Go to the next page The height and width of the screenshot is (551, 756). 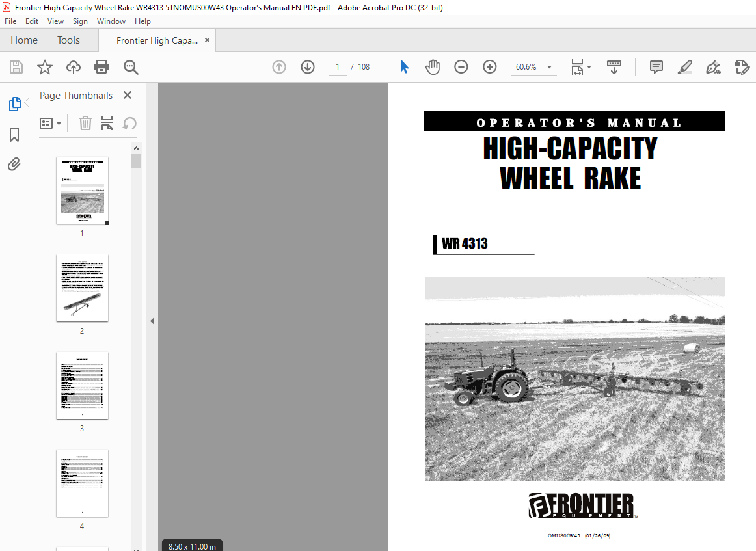[308, 67]
